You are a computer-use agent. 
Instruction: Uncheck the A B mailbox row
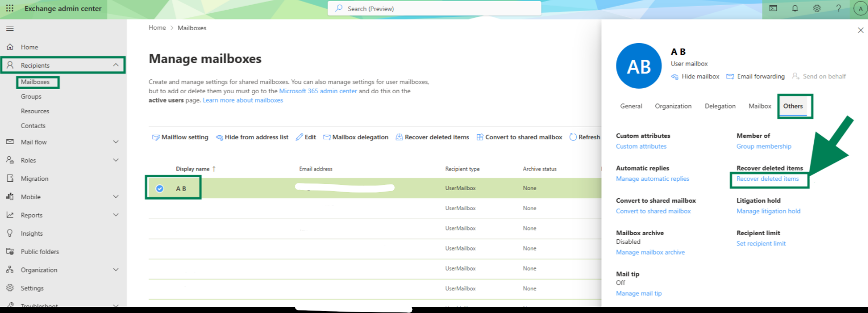[159, 189]
